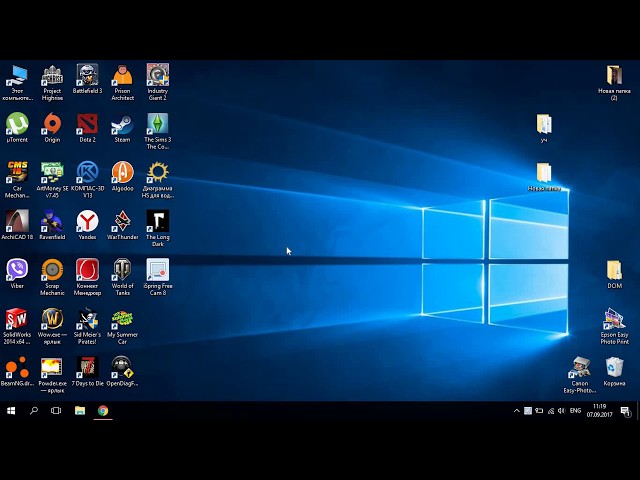Select the DCIM folder on desktop
The image size is (640, 480).
[614, 270]
